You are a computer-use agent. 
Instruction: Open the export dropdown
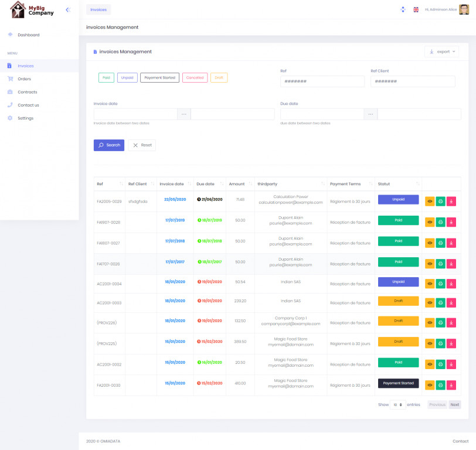coord(441,52)
